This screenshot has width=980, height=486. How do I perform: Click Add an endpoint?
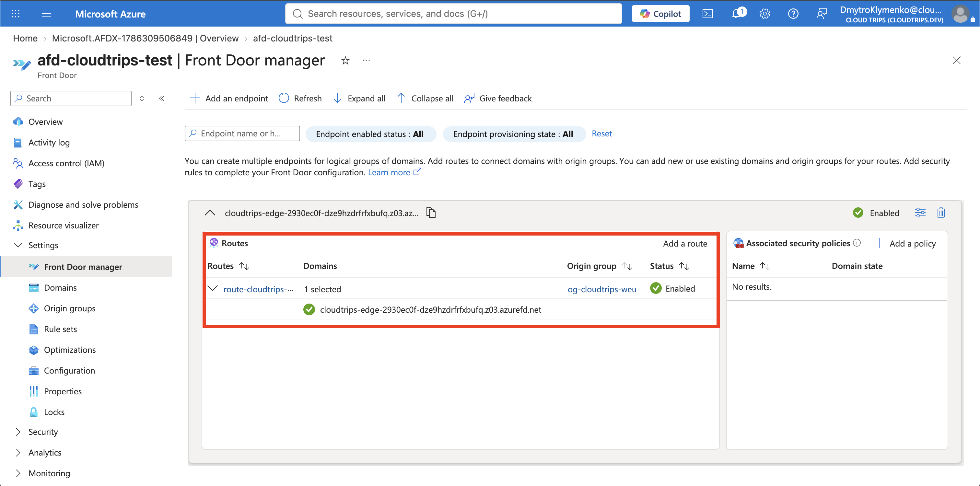(x=229, y=98)
